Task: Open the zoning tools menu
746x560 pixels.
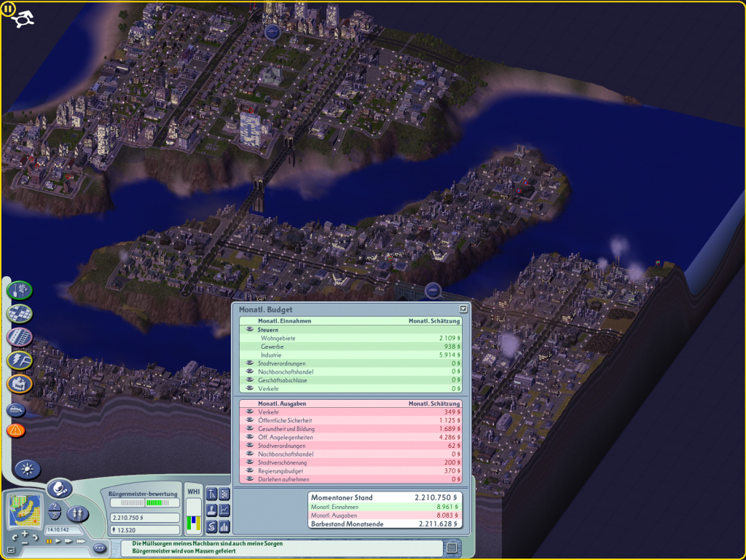Action: (x=20, y=313)
